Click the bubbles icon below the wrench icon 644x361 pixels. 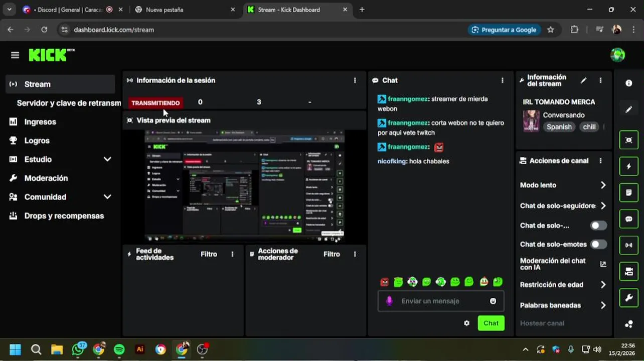tap(629, 324)
